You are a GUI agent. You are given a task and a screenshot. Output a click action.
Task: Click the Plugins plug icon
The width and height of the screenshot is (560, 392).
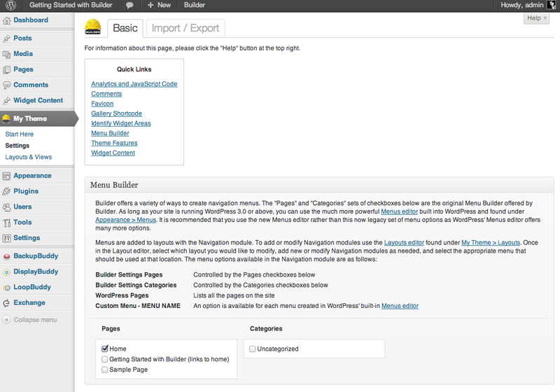(x=6, y=191)
